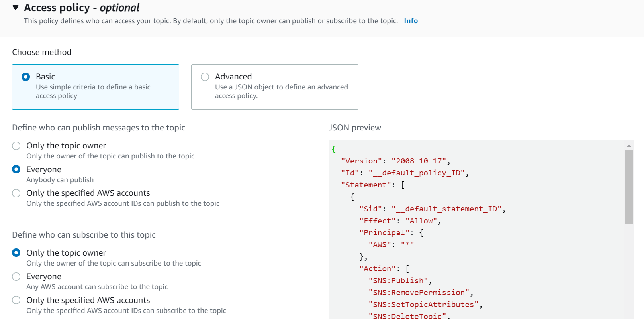
Task: Select the Basic method radio button
Action: (25, 77)
